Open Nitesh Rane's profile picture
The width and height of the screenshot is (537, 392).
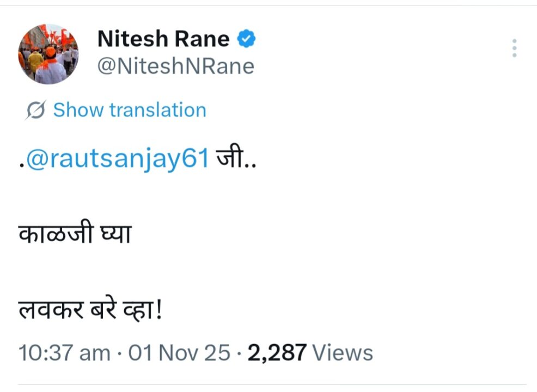(48, 54)
